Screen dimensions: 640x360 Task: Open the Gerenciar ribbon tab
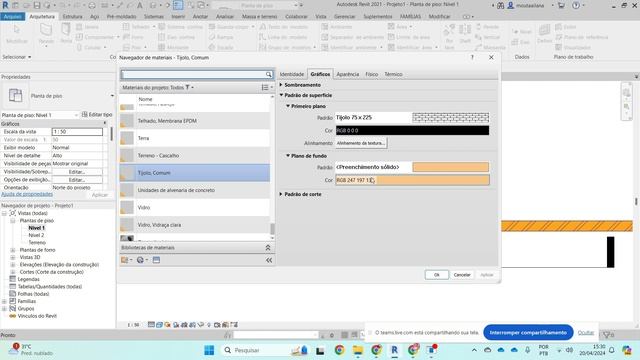pos(344,16)
